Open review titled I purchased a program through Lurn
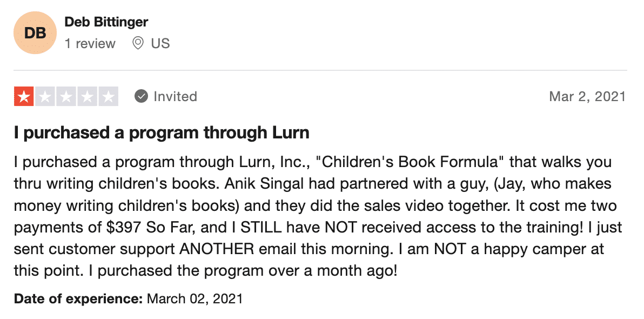 coord(162,132)
